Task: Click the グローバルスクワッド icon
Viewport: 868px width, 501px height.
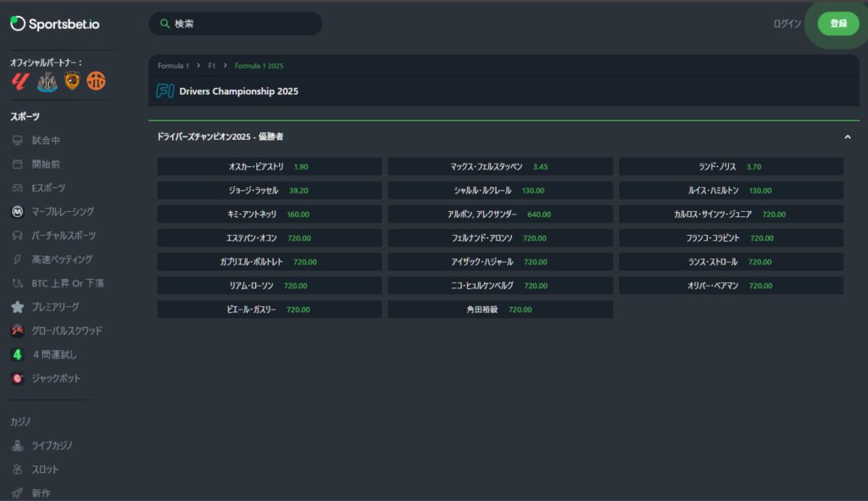Action: click(x=18, y=331)
